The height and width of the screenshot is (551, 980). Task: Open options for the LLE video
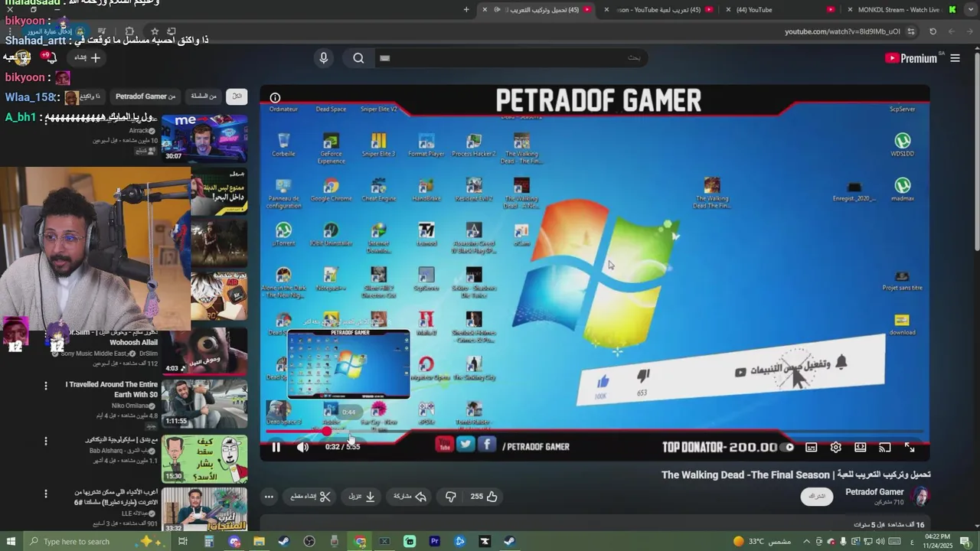[x=45, y=494]
